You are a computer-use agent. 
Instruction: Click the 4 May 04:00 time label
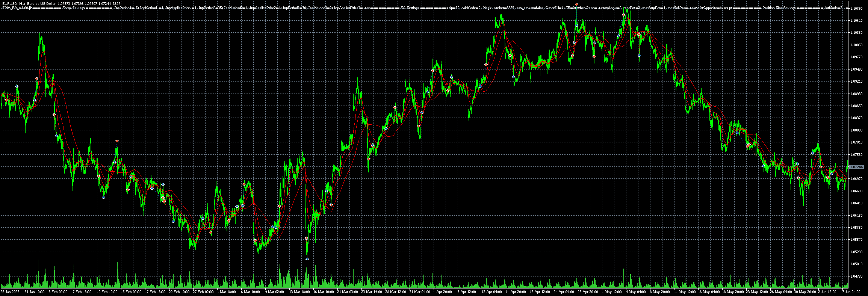click(635, 292)
